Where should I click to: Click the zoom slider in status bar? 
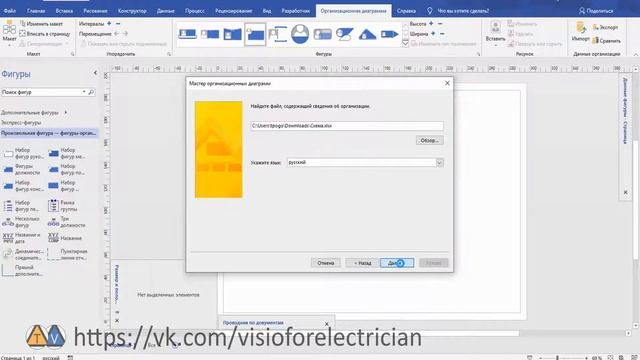pos(563,358)
